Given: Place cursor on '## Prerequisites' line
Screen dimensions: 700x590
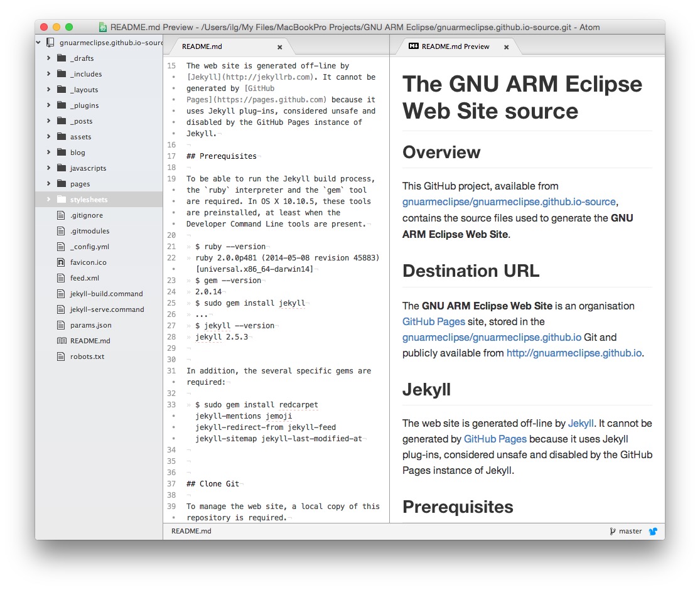Looking at the screenshot, I should point(222,156).
